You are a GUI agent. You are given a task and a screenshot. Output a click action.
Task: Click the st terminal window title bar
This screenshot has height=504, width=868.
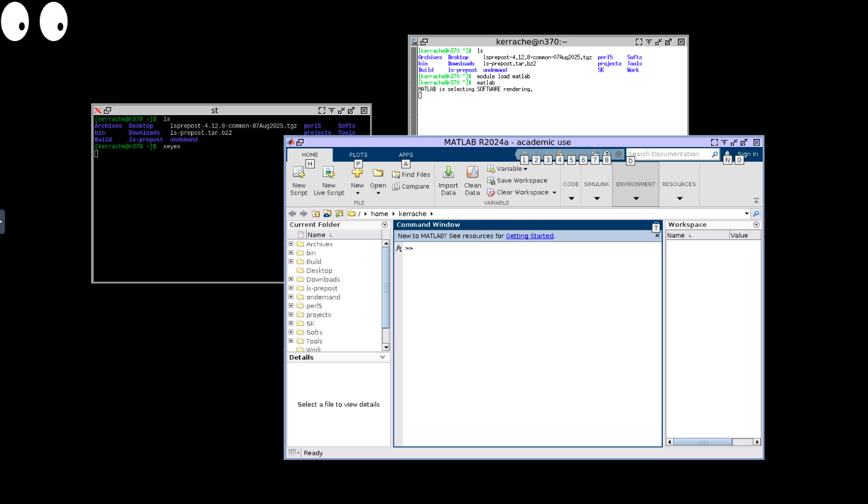coord(214,110)
